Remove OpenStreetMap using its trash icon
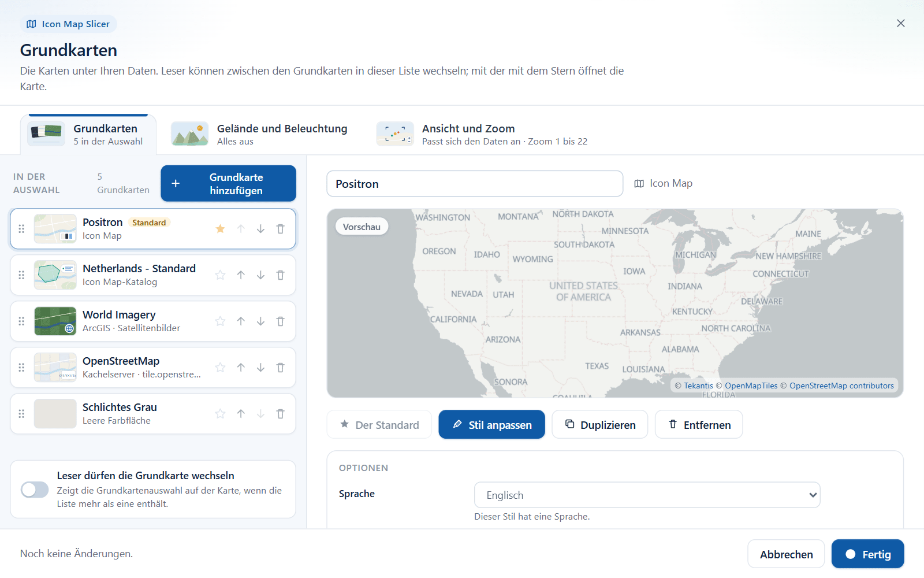The width and height of the screenshot is (924, 578). click(x=280, y=368)
